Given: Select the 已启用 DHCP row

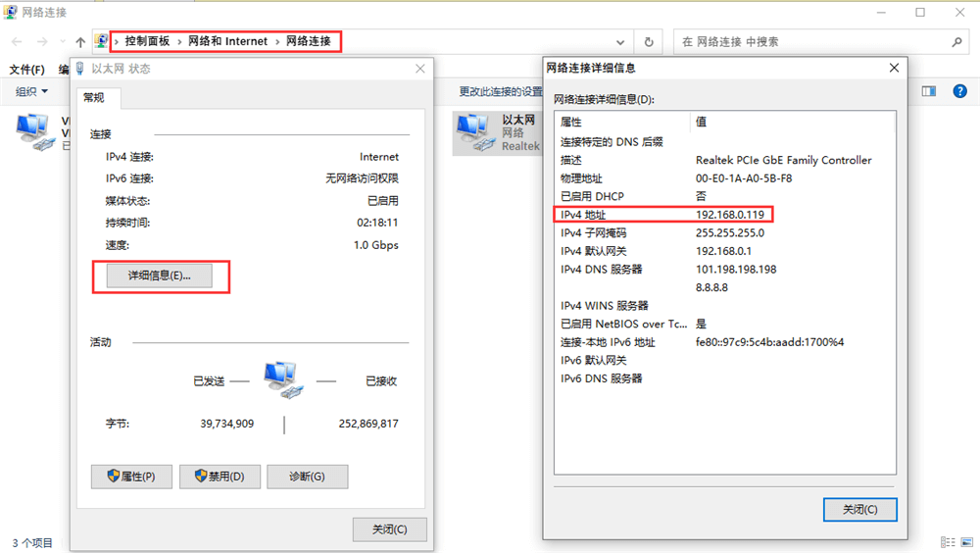Looking at the screenshot, I should pyautogui.click(x=725, y=196).
